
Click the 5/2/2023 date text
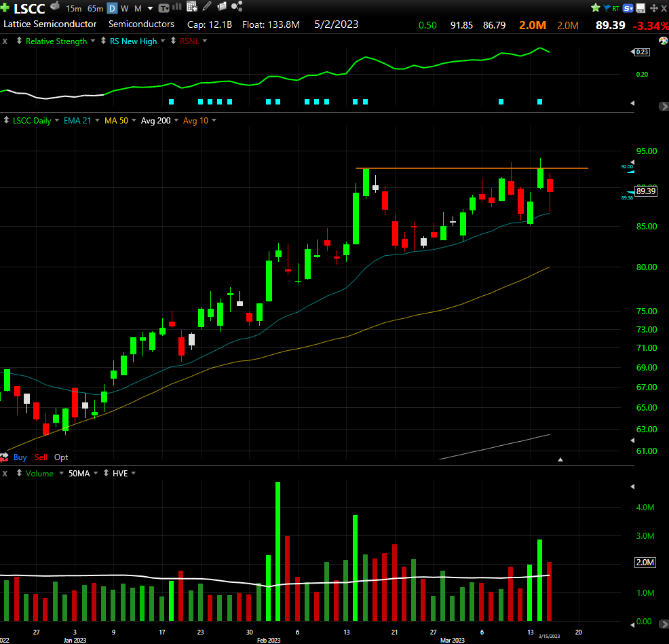[x=337, y=24]
